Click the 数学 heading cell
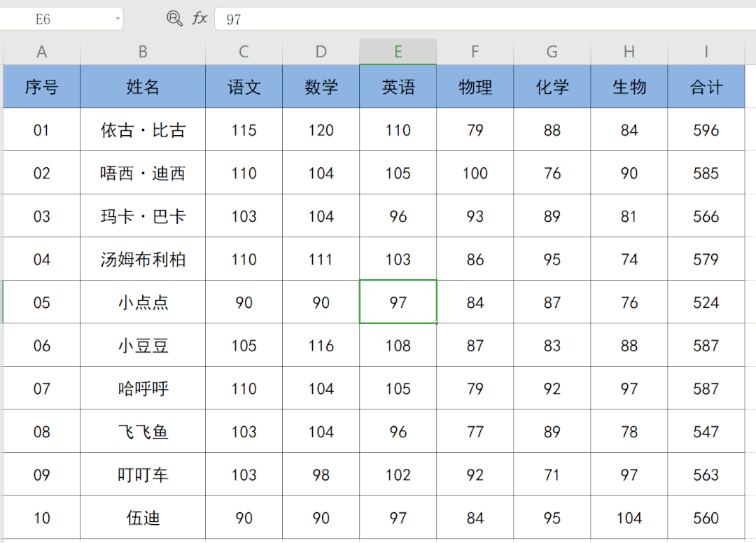 click(x=321, y=86)
